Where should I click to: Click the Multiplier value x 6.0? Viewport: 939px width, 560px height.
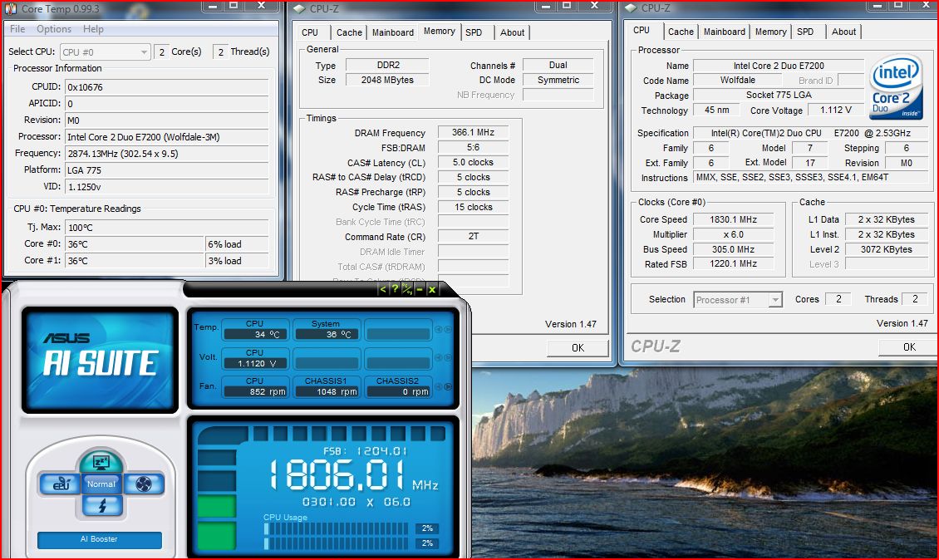click(x=733, y=235)
